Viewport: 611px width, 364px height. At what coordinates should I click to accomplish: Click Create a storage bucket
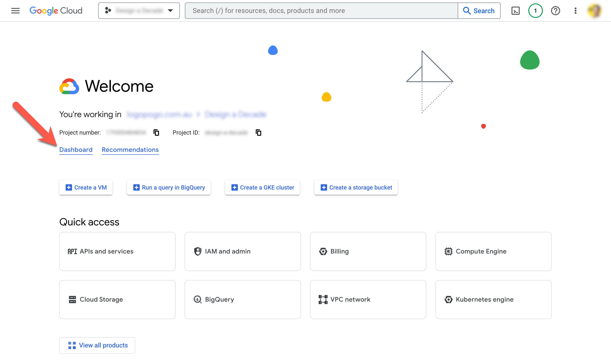pos(356,187)
